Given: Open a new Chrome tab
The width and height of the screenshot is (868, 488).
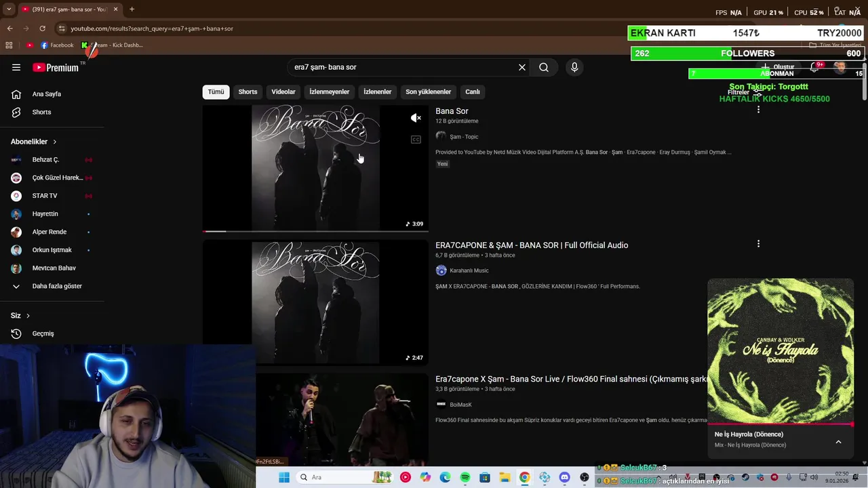Looking at the screenshot, I should tap(132, 9).
